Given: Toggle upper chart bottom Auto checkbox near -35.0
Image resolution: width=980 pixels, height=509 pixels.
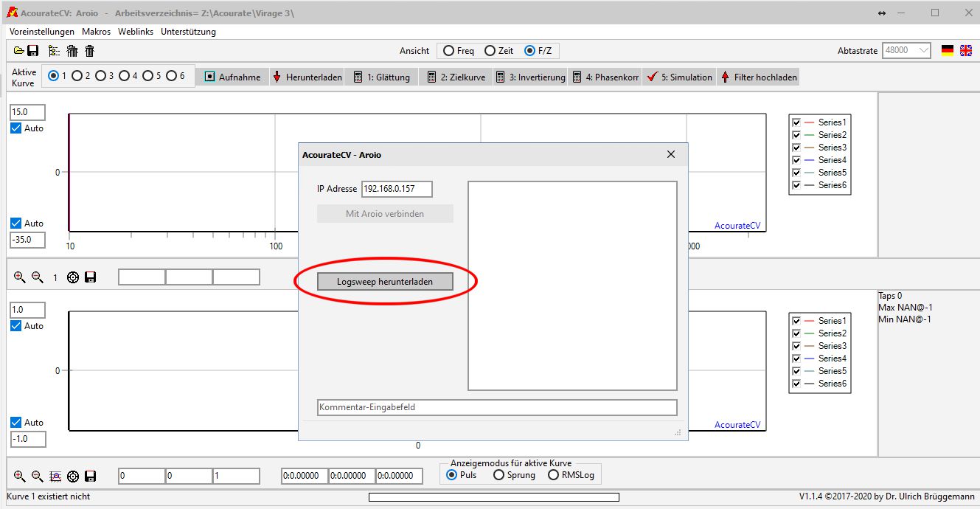Looking at the screenshot, I should (16, 224).
